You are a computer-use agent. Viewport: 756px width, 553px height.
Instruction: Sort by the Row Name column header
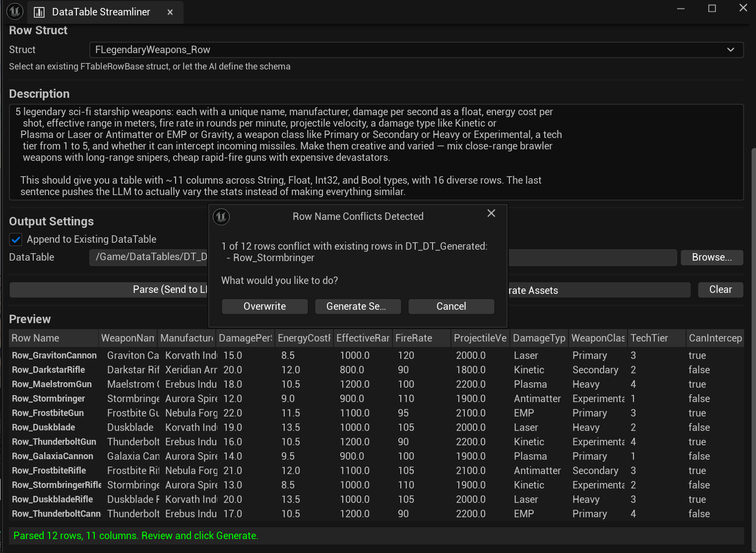[53, 338]
